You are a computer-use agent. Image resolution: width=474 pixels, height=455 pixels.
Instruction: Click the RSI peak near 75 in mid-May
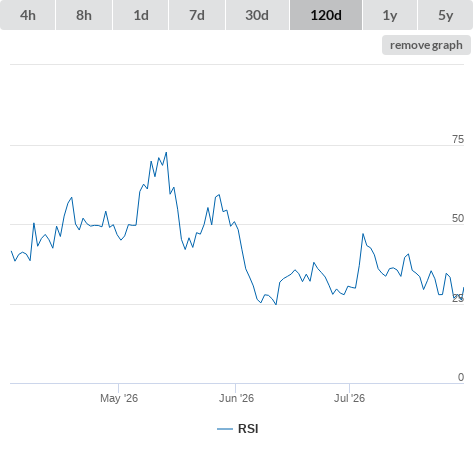tap(166, 153)
